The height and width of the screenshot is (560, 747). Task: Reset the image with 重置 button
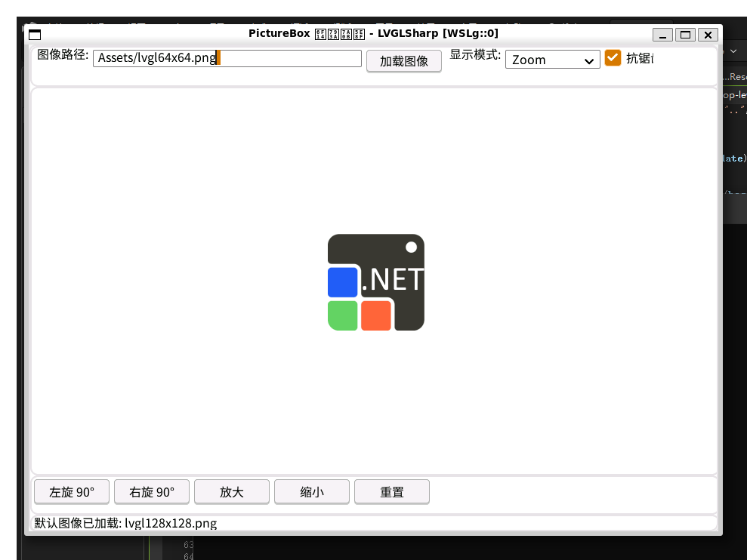point(392,492)
